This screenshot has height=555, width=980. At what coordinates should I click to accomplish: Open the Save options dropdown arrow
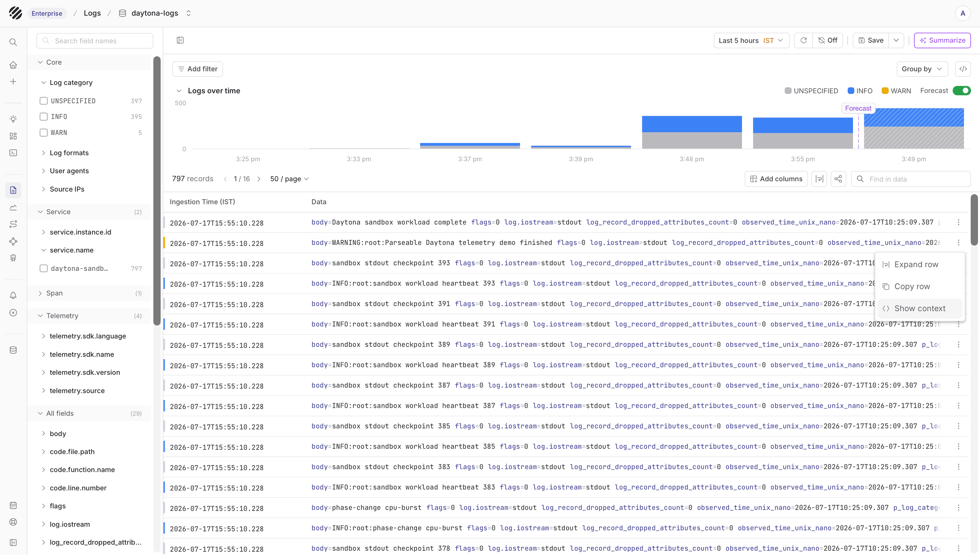[x=896, y=40]
